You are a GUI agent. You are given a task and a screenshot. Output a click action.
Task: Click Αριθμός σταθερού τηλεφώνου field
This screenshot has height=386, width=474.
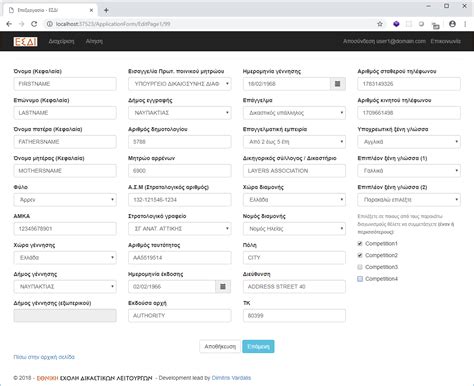click(x=409, y=84)
